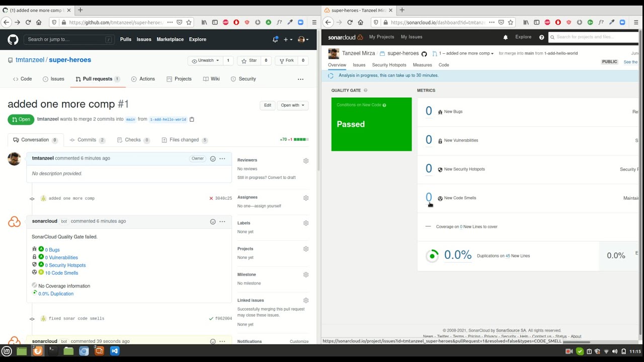Add emoji reaction to tmtanzeel's comment
The width and height of the screenshot is (644, 362).
[x=213, y=158]
